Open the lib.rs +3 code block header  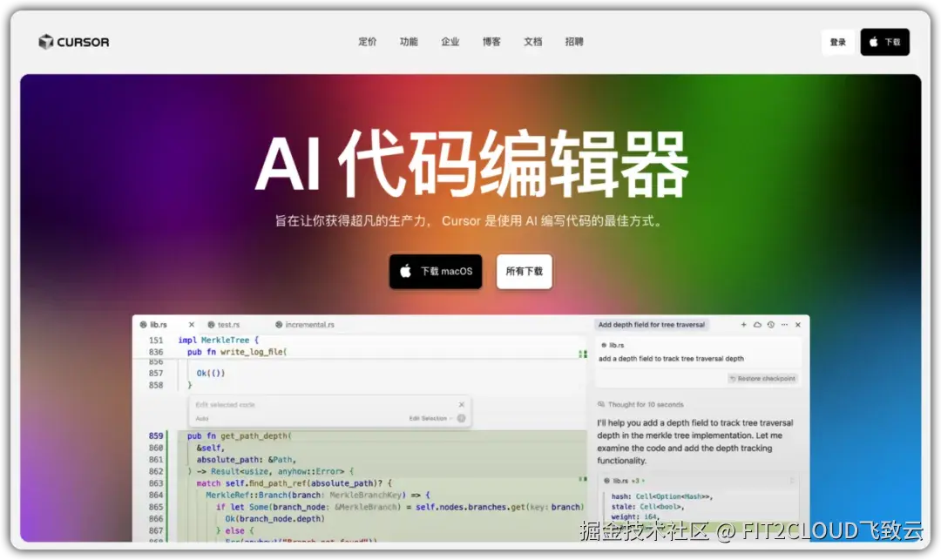699,481
